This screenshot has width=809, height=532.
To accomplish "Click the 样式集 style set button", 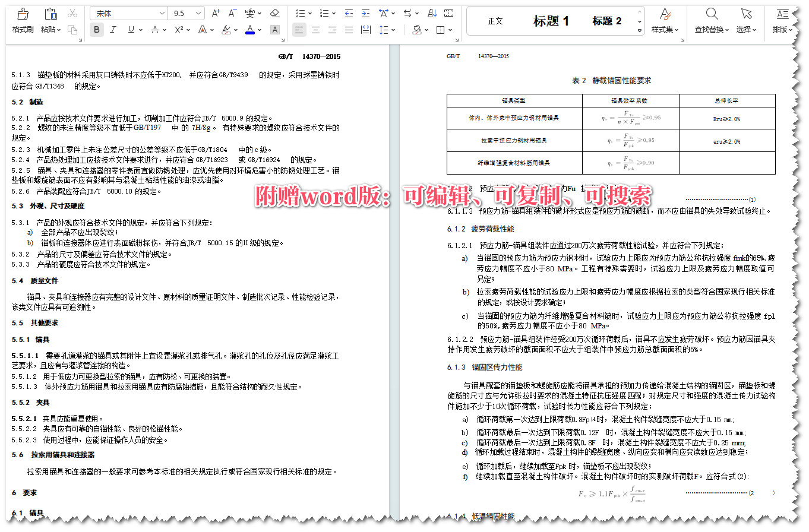I will click(664, 20).
